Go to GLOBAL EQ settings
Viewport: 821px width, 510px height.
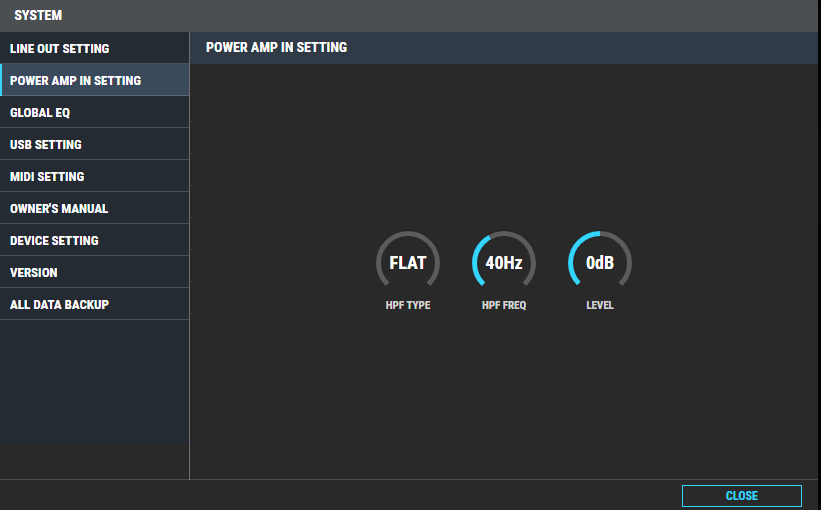(x=94, y=112)
